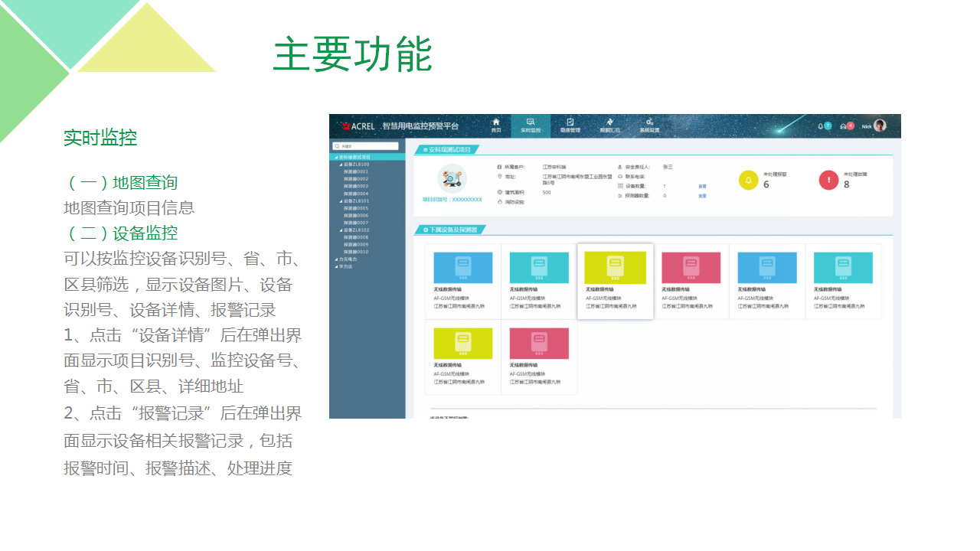
Task: Open the 数据汇总 tab
Action: [609, 126]
